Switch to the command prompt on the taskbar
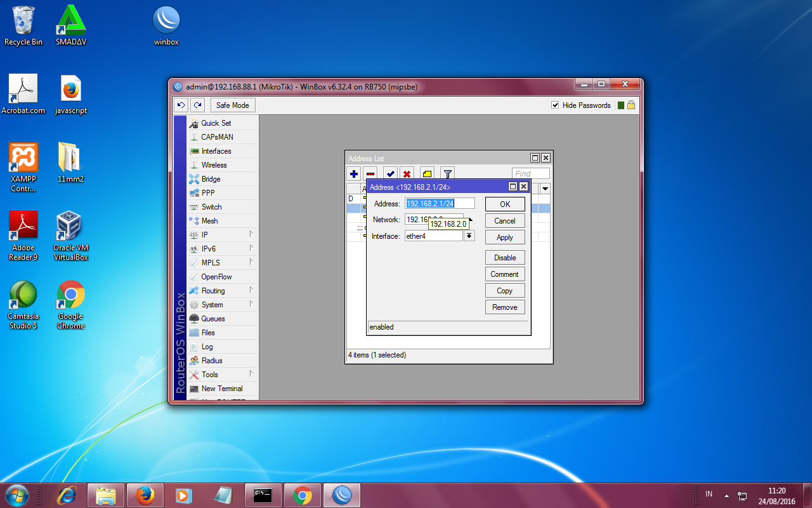Viewport: 812px width, 508px height. coord(263,495)
